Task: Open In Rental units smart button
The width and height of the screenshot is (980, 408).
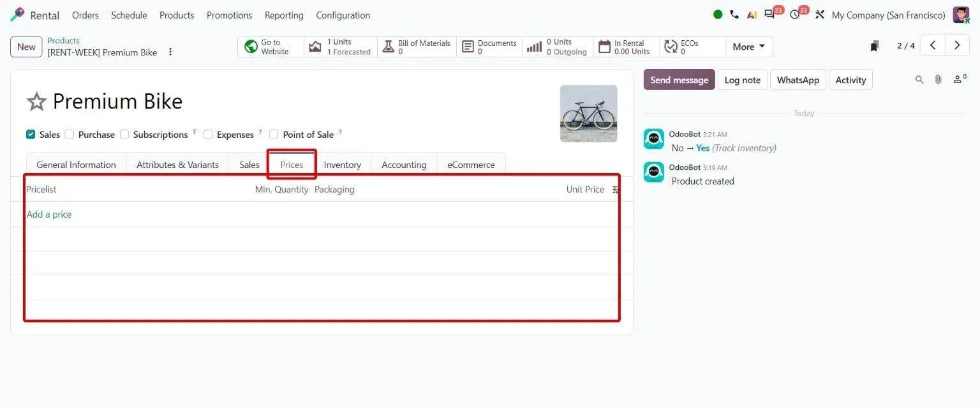Action: 626,47
